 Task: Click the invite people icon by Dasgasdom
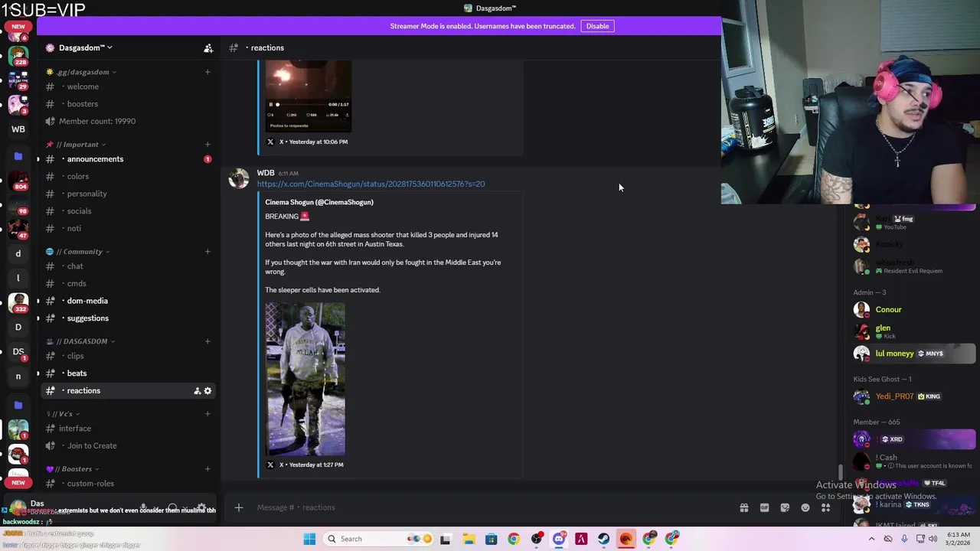(x=208, y=47)
